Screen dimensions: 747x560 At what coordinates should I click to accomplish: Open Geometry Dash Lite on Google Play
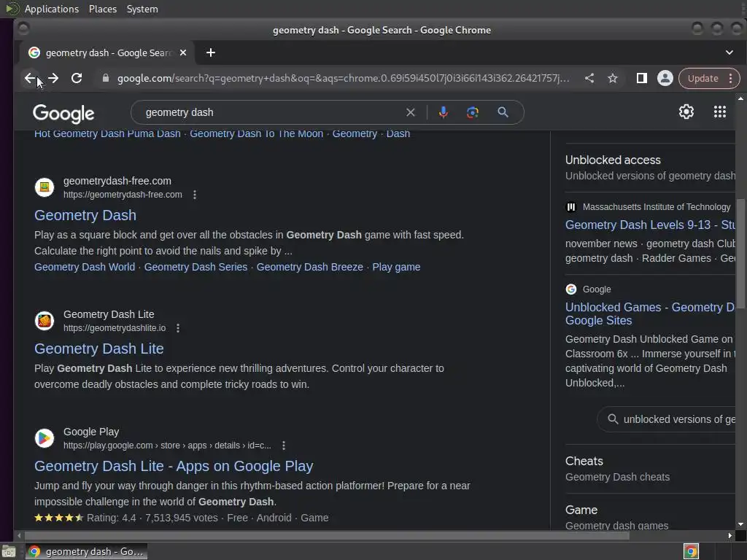tap(174, 466)
